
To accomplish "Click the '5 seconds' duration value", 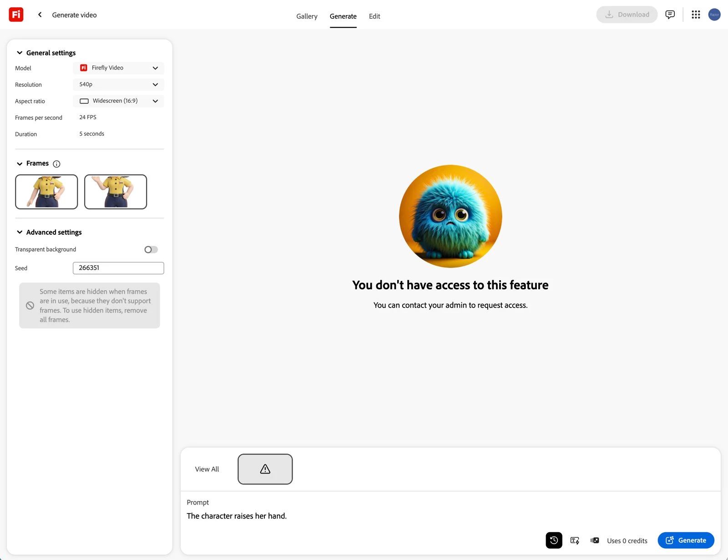I will (x=92, y=134).
